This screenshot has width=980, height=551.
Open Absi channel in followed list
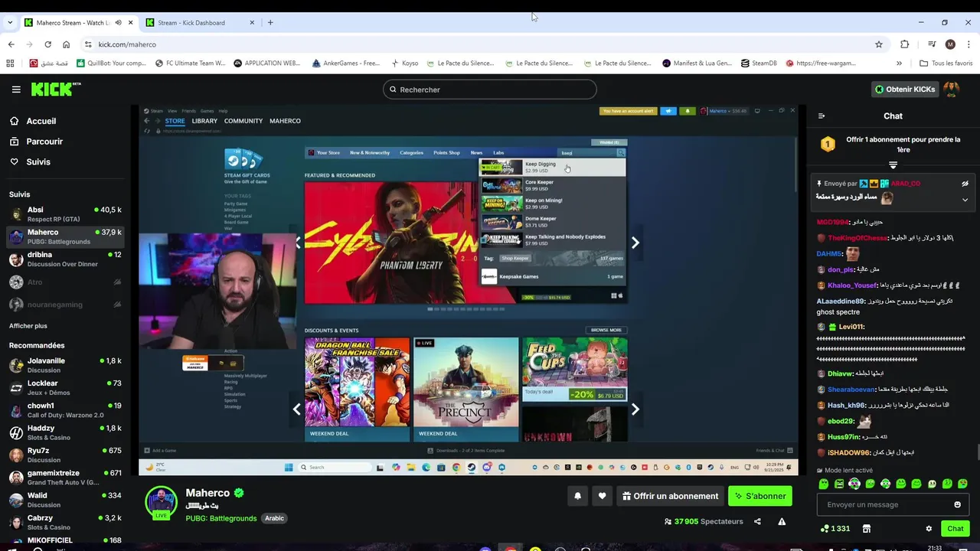point(65,214)
